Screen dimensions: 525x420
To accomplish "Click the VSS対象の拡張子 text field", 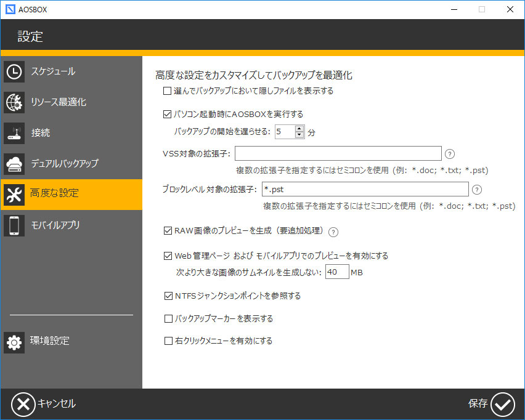I will (338, 153).
